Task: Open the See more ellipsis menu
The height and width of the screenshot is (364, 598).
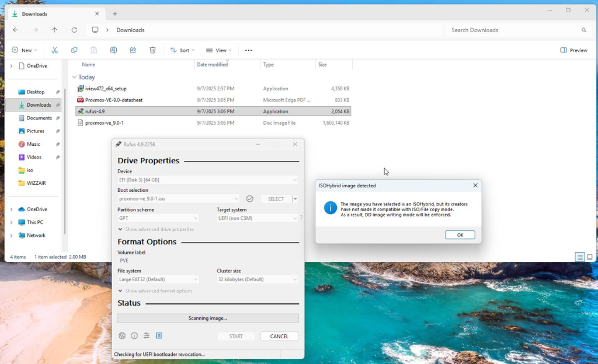Action: (248, 50)
